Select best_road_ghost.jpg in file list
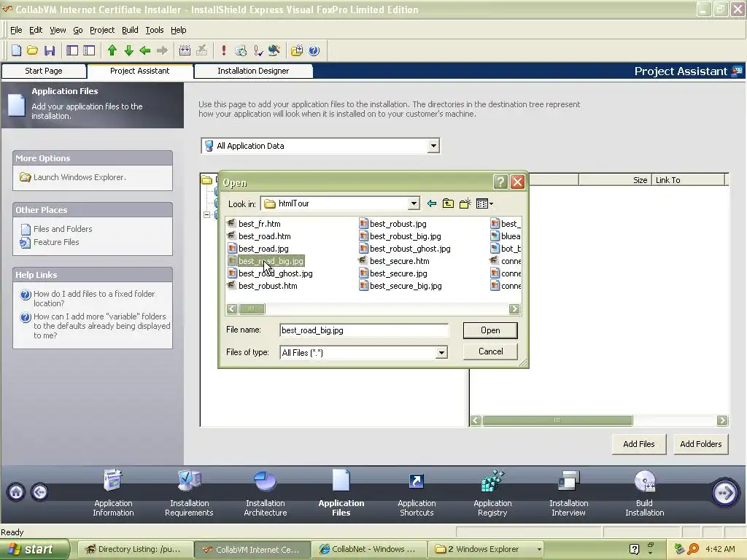The height and width of the screenshot is (560, 747). pyautogui.click(x=275, y=273)
